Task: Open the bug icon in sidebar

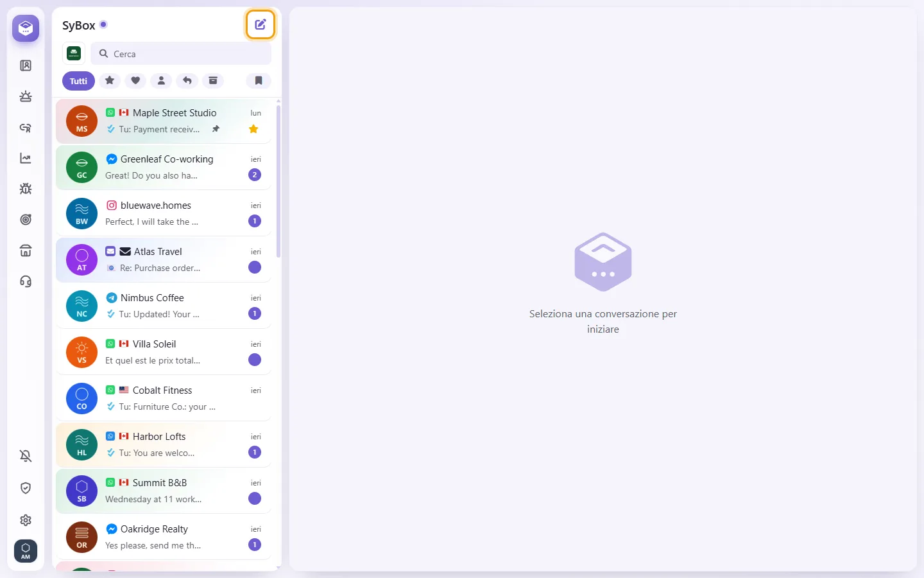Action: (x=26, y=189)
